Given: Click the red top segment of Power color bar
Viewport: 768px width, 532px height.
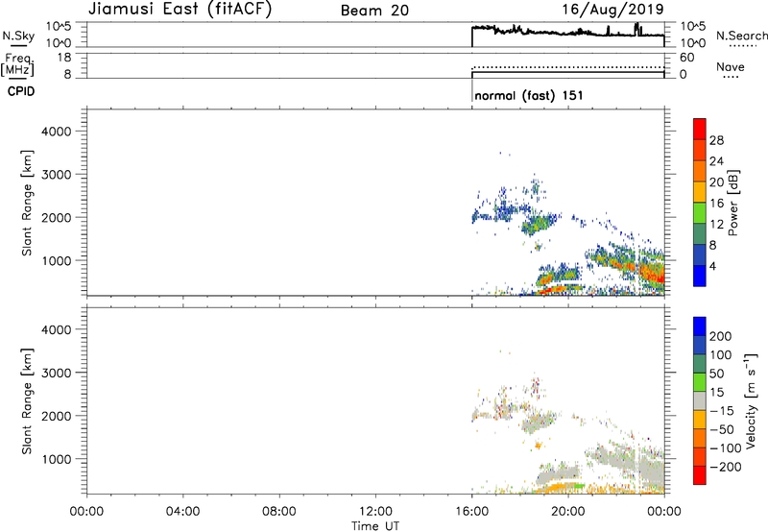Looking at the screenshot, I should pos(700,129).
